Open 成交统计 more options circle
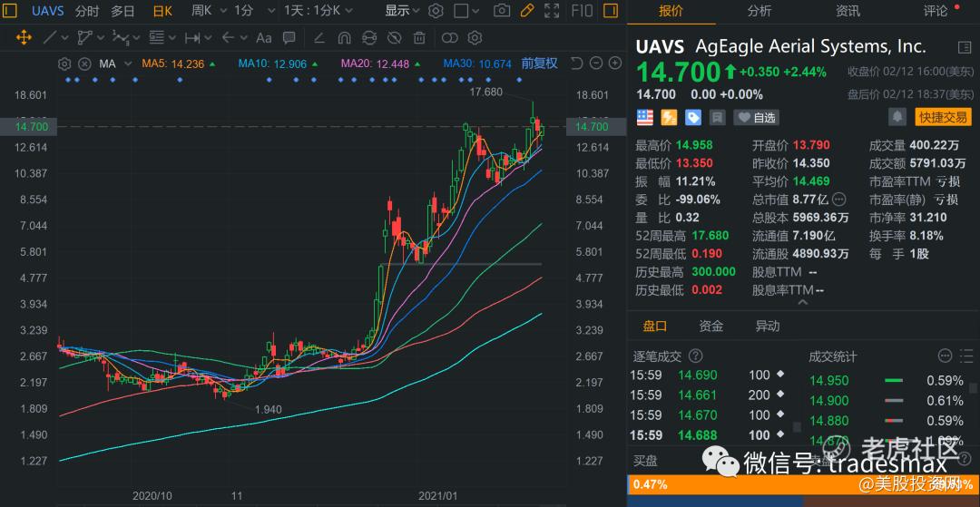The width and height of the screenshot is (980, 507). [x=945, y=356]
